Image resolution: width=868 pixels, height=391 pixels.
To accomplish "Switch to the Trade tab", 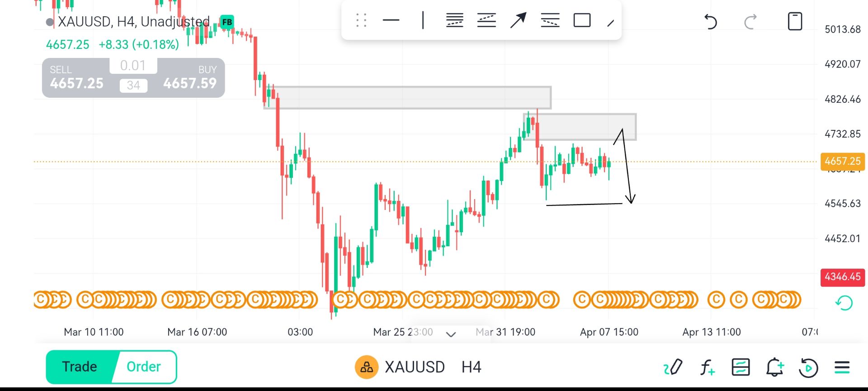I will pos(80,367).
